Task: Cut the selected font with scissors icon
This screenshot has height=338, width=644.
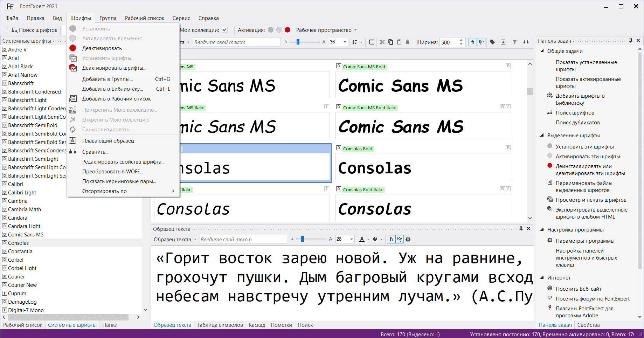Action: coord(382,42)
